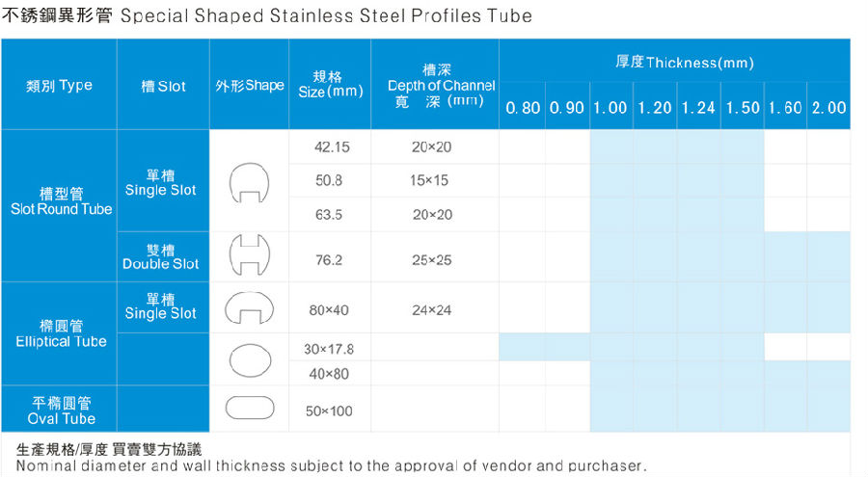Click the 2.00 thickness column header
868x477 pixels.
(828, 108)
